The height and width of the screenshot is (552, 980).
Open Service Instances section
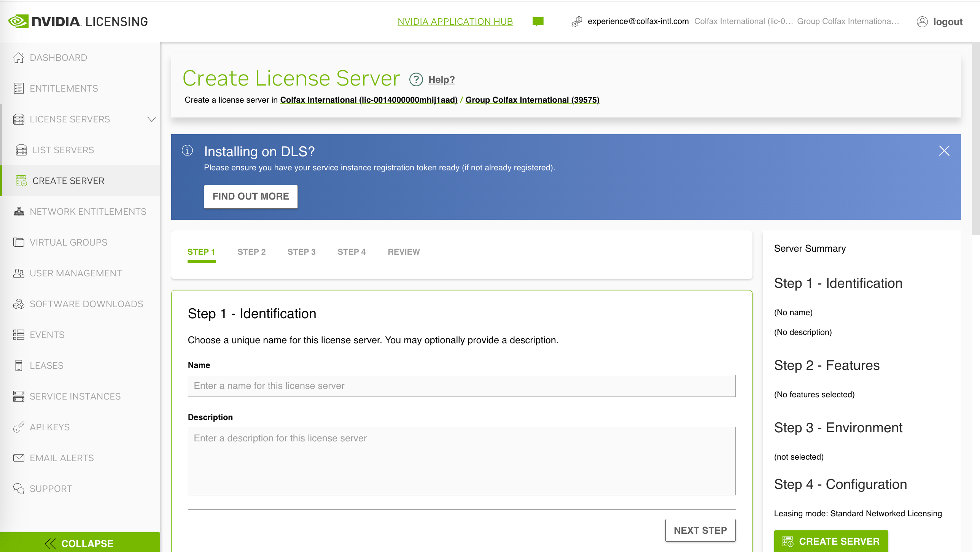[x=75, y=396]
